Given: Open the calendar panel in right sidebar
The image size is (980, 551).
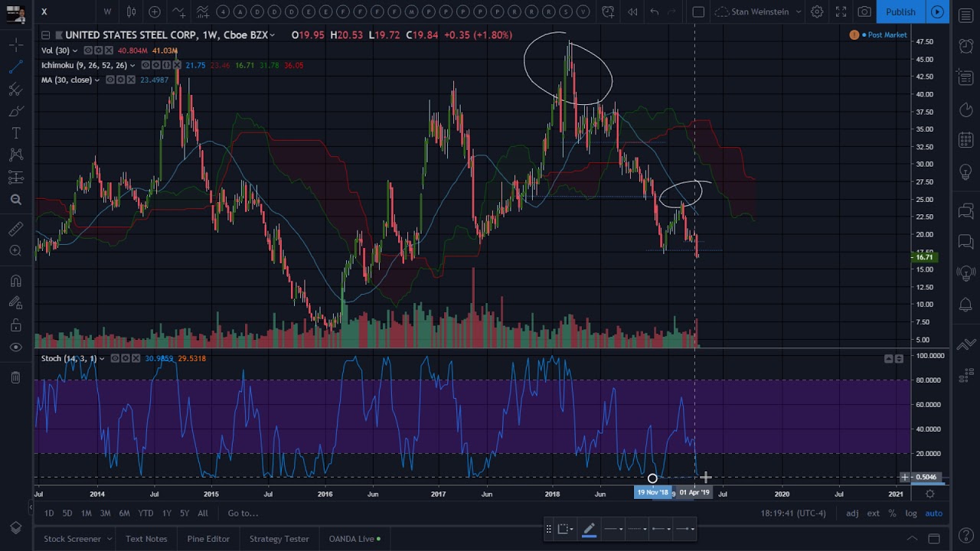Looking at the screenshot, I should point(966,140).
